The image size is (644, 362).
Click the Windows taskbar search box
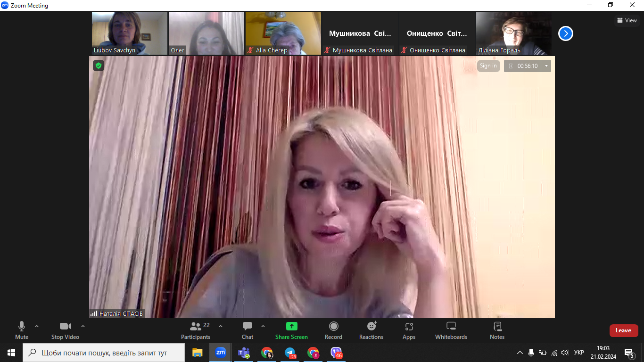pyautogui.click(x=104, y=353)
